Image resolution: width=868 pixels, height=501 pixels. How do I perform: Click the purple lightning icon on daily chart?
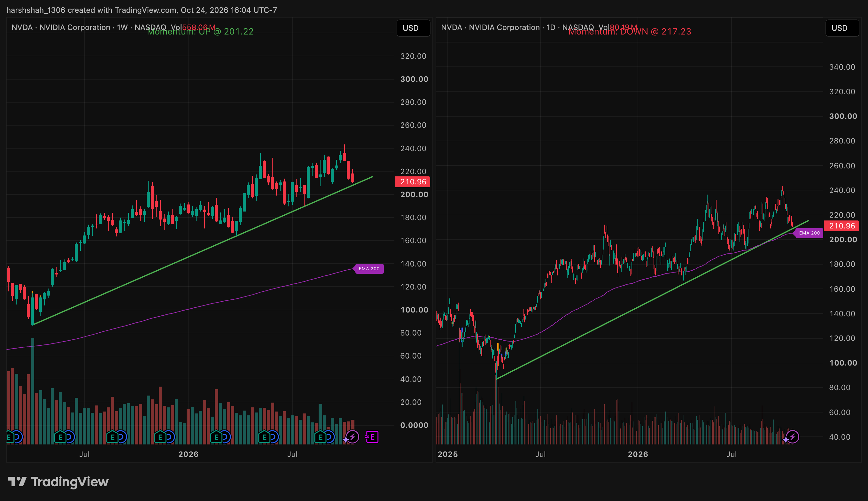[793, 437]
